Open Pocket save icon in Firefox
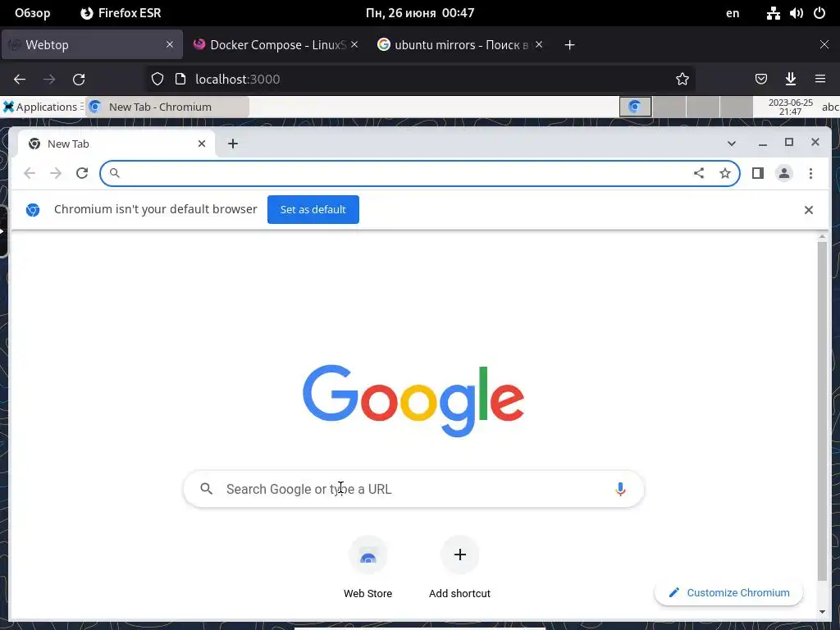Screen dimensions: 840x630 click(760, 80)
